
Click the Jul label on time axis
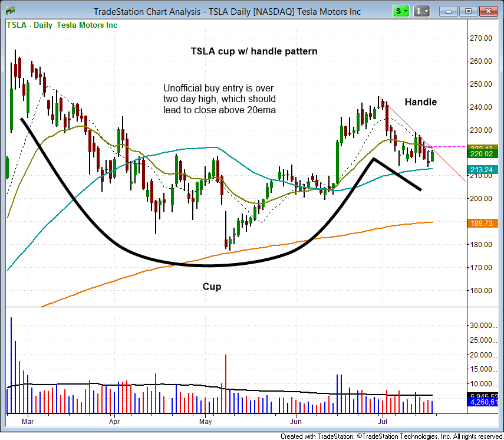tap(382, 422)
